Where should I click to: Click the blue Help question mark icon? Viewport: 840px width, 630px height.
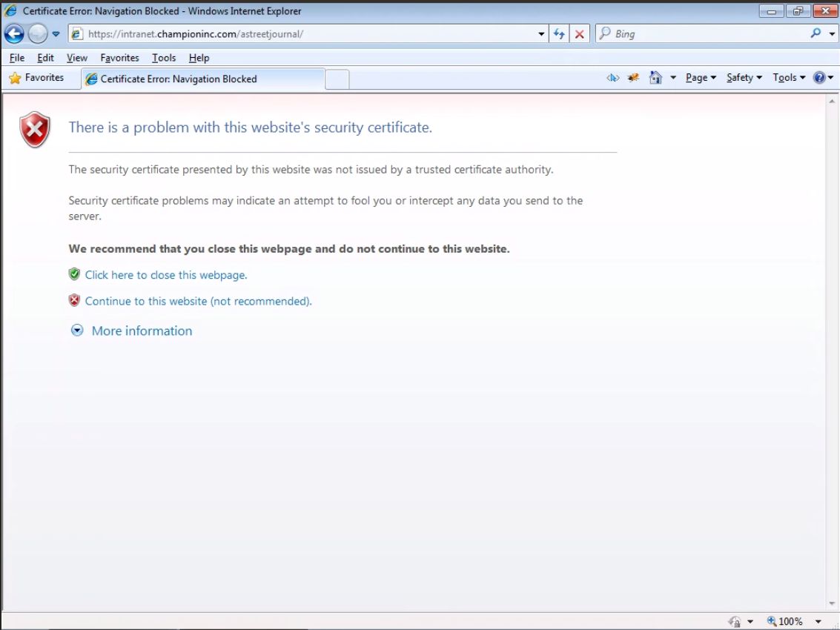click(820, 78)
